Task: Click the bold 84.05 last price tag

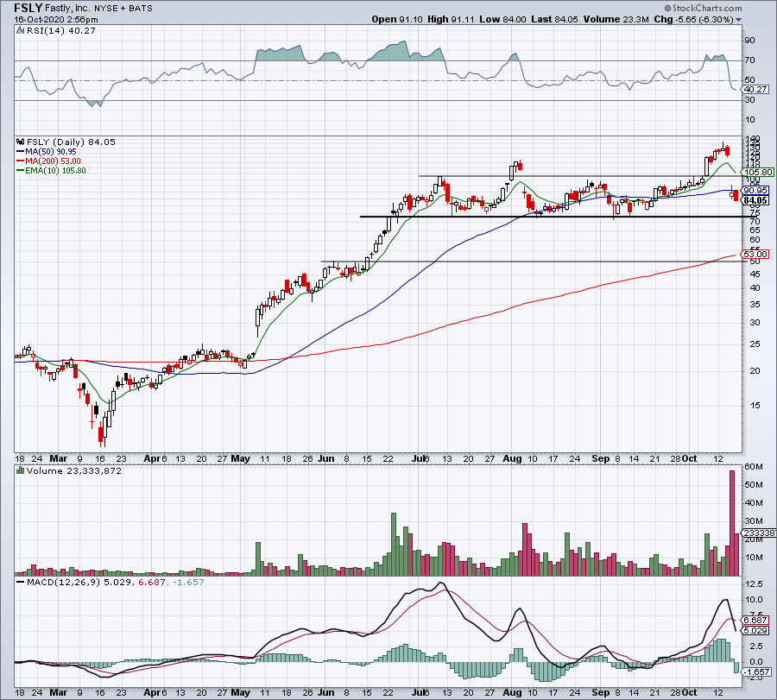Action: 755,200
